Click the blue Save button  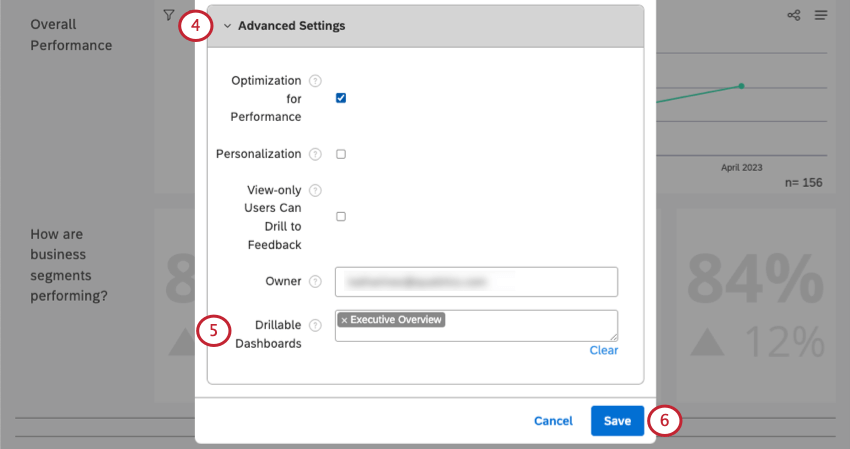tap(617, 421)
